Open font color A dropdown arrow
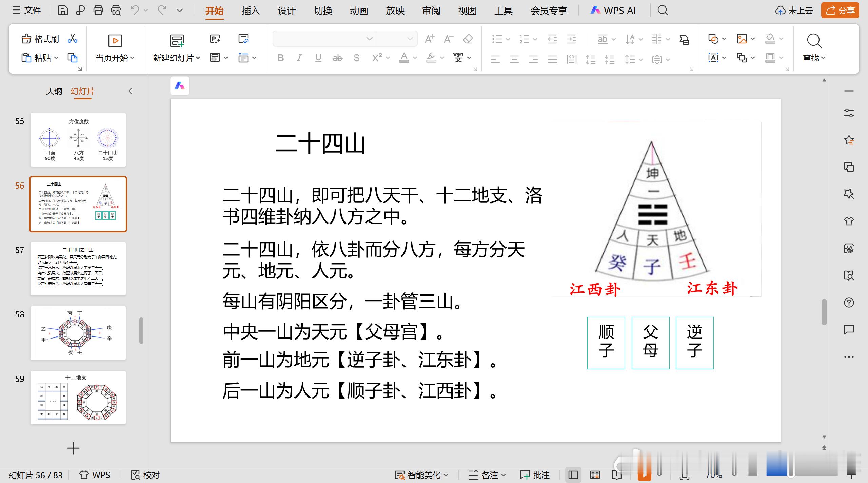The image size is (868, 483). [415, 58]
